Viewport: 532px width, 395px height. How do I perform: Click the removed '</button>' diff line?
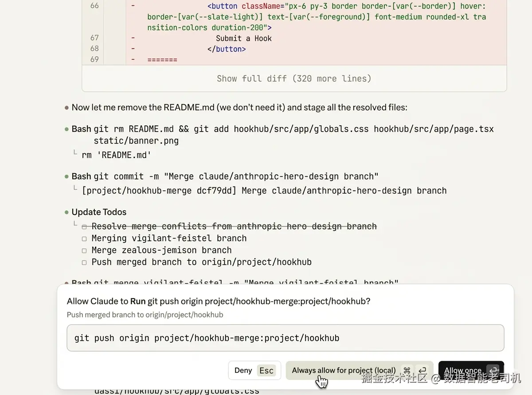227,49
